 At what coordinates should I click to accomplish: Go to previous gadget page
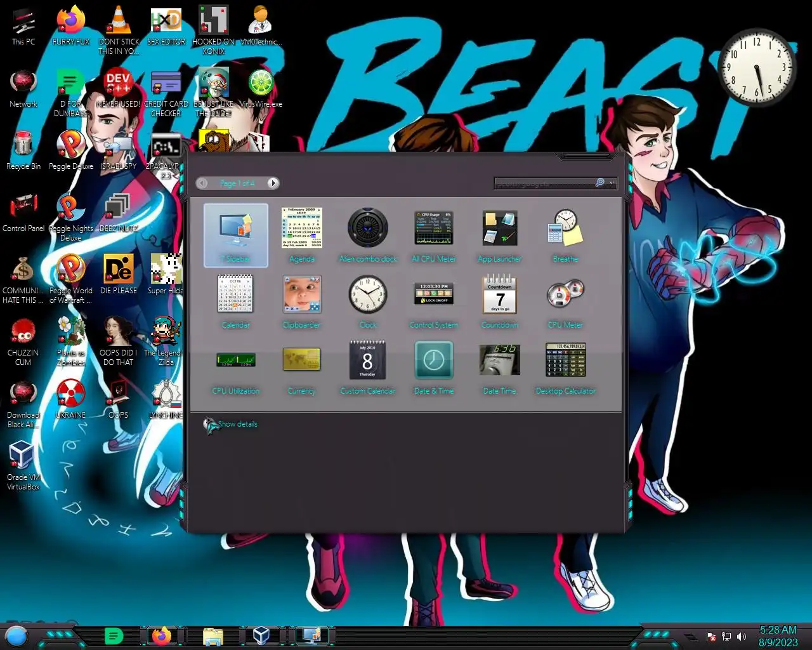pyautogui.click(x=202, y=183)
